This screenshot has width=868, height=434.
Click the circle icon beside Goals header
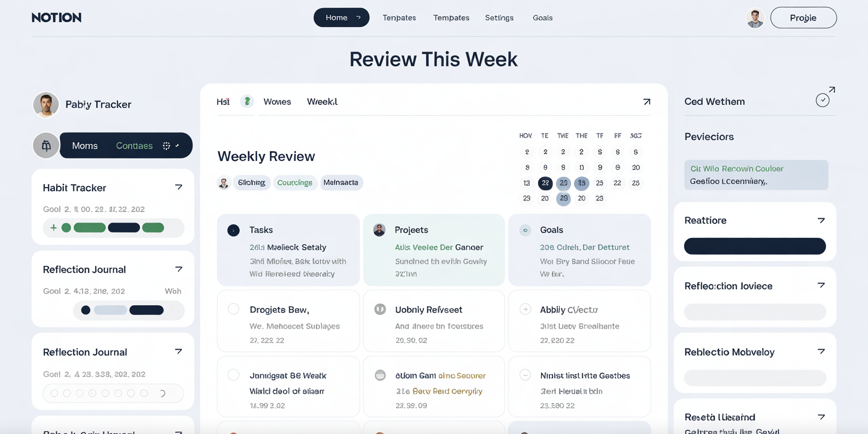pyautogui.click(x=525, y=230)
